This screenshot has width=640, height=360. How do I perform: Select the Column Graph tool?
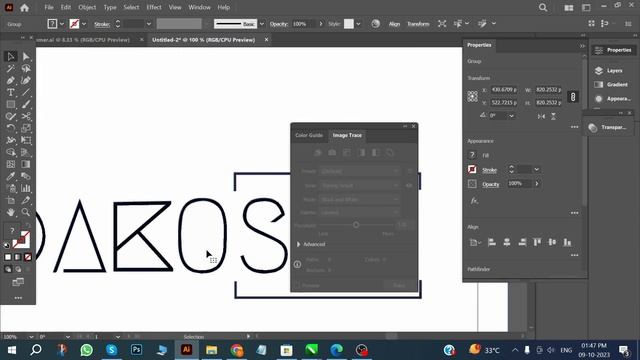tap(26, 188)
